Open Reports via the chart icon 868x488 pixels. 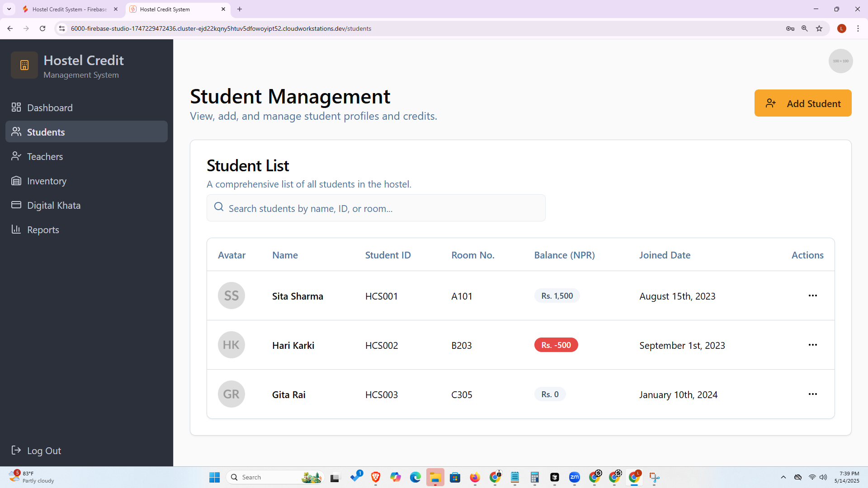16,229
